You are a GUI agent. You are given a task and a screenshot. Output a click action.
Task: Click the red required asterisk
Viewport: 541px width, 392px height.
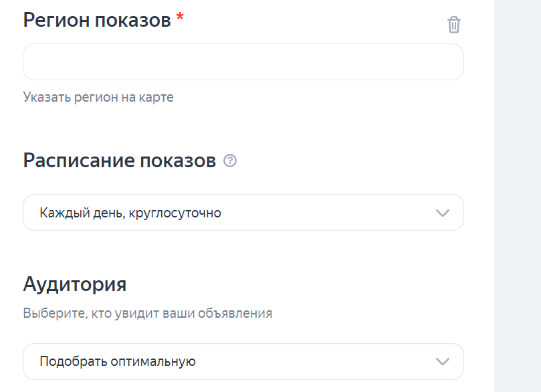tap(180, 19)
